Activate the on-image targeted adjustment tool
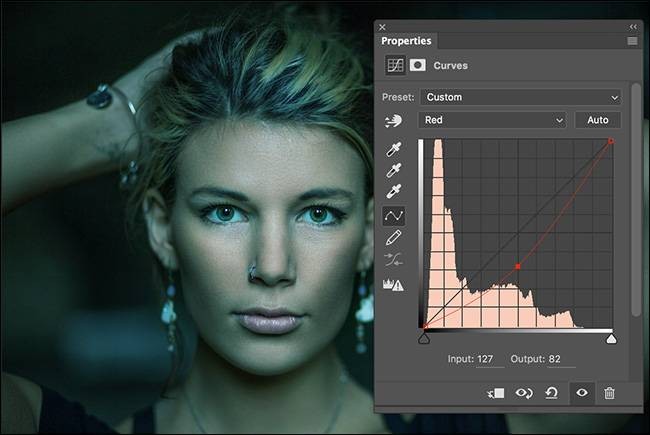 coord(393,121)
